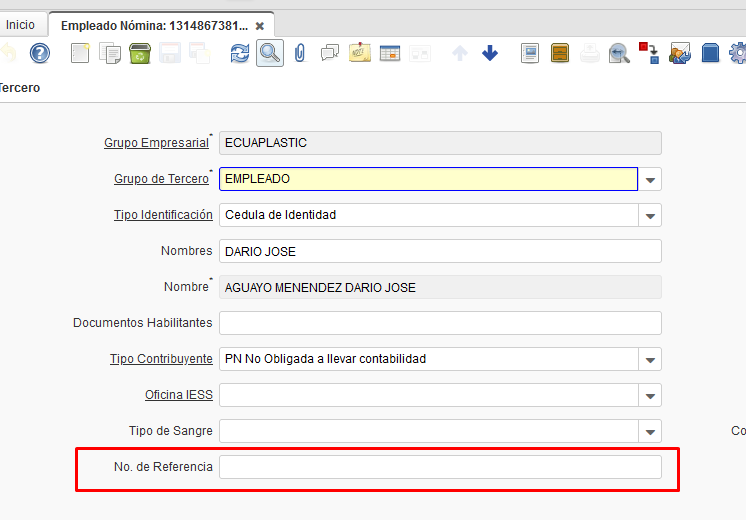Close the Empleado Nómina tab
Image resolution: width=746 pixels, height=520 pixels.
(x=260, y=25)
